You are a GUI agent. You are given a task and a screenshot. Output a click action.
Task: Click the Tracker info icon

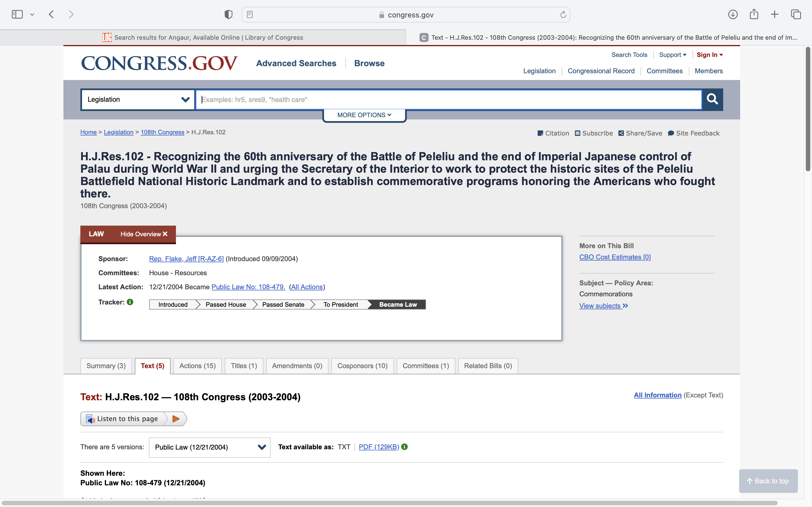130,302
